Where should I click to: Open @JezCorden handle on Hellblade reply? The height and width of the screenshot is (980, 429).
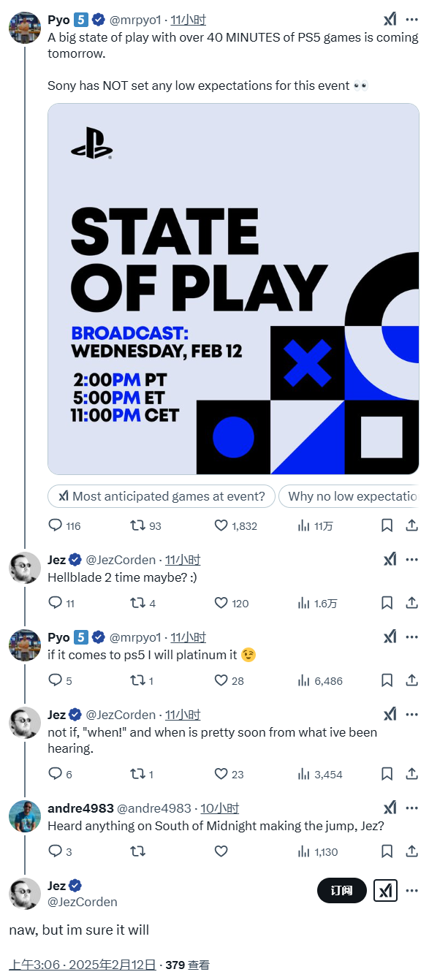pyautogui.click(x=121, y=560)
